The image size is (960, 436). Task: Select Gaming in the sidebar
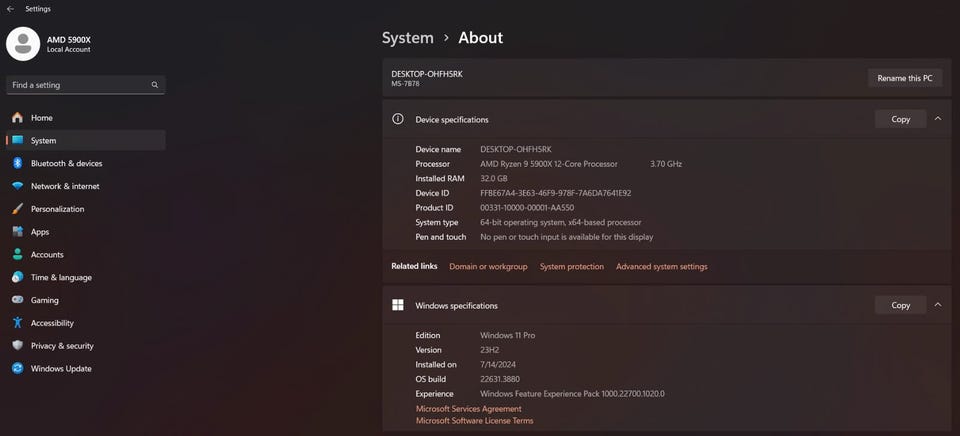point(44,300)
